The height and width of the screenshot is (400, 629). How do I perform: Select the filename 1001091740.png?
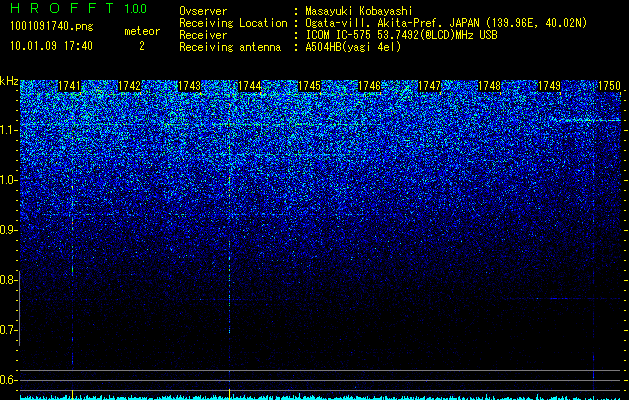(51, 27)
